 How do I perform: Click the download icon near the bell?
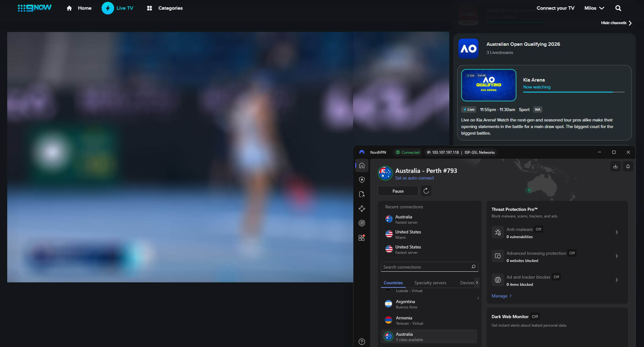pos(615,166)
